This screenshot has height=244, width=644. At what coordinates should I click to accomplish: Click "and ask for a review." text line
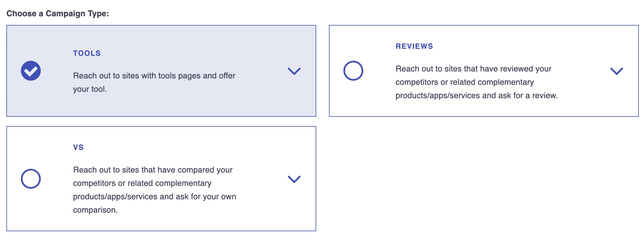[x=520, y=95]
